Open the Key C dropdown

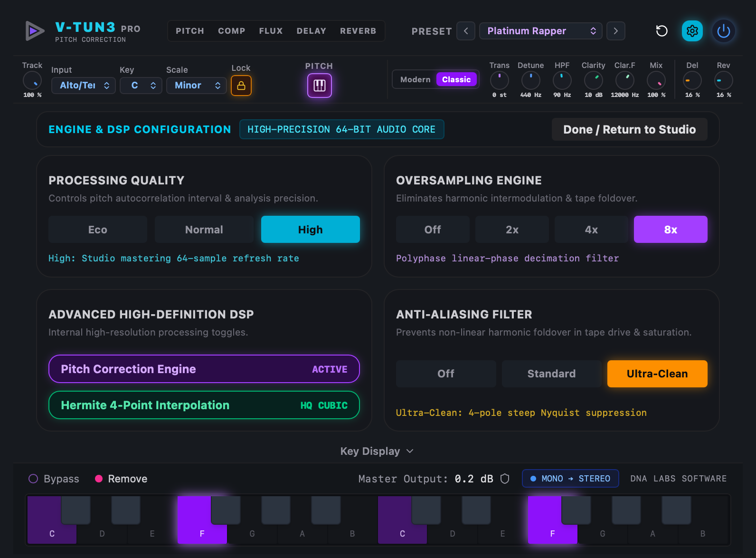(x=141, y=86)
